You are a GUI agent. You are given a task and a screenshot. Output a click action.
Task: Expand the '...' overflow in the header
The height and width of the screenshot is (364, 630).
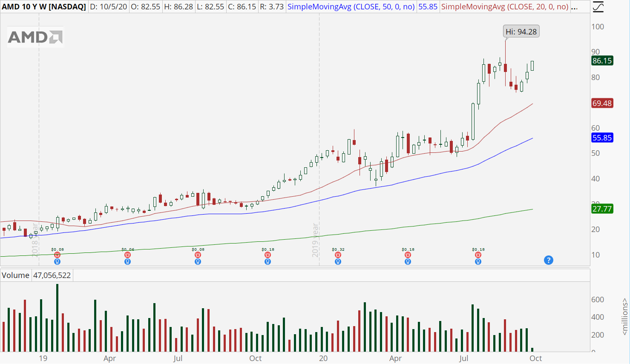[574, 7]
